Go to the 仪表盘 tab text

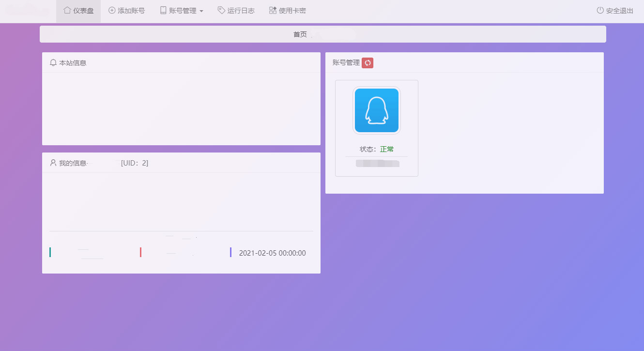point(83,11)
